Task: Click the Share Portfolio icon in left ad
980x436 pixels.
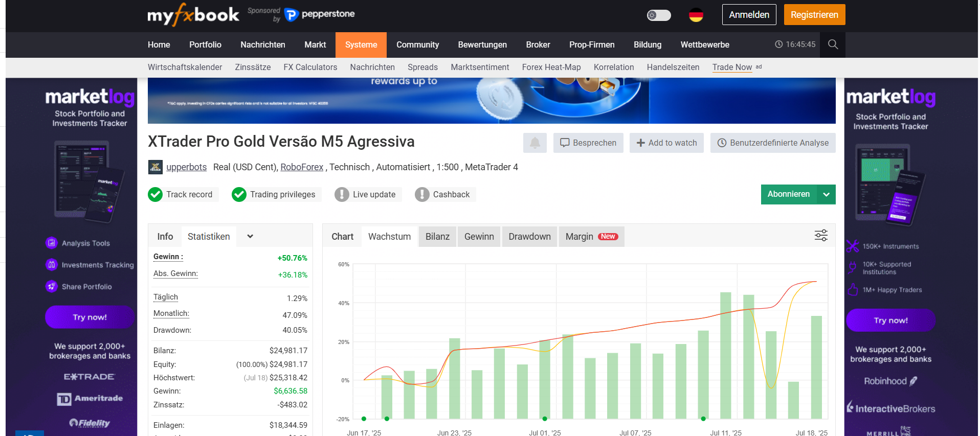Action: coord(52,286)
